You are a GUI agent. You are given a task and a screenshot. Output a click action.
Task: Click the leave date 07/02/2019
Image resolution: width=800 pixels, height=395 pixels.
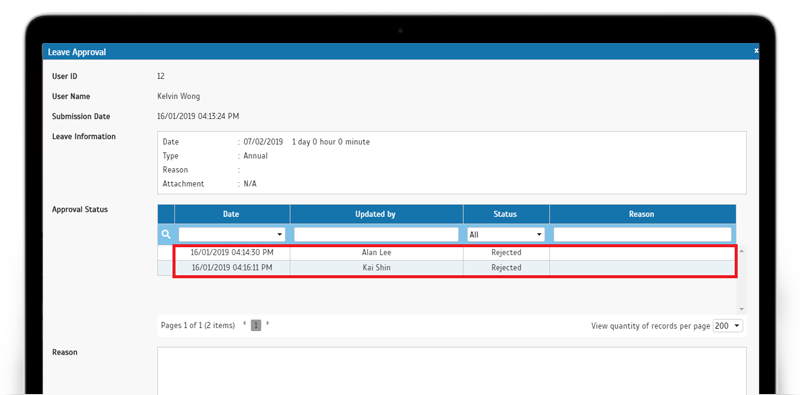click(x=263, y=142)
